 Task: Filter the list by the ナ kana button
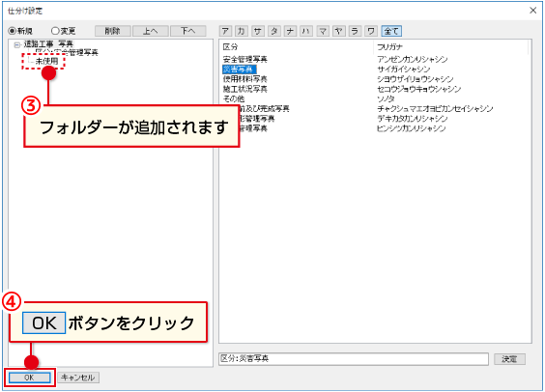290,31
